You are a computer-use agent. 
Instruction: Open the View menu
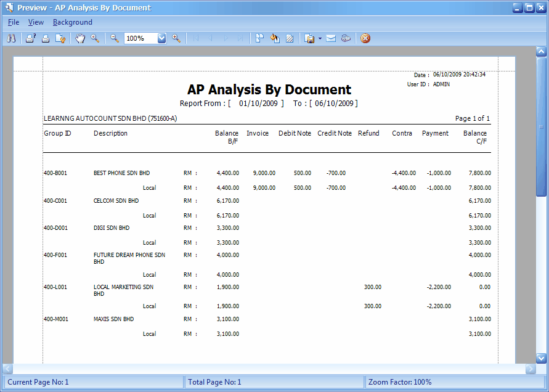click(x=36, y=22)
